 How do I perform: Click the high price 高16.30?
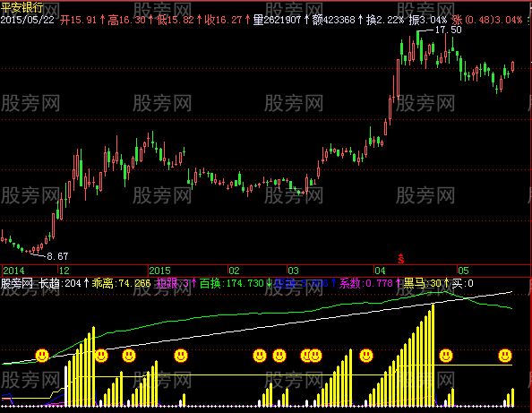pos(126,20)
